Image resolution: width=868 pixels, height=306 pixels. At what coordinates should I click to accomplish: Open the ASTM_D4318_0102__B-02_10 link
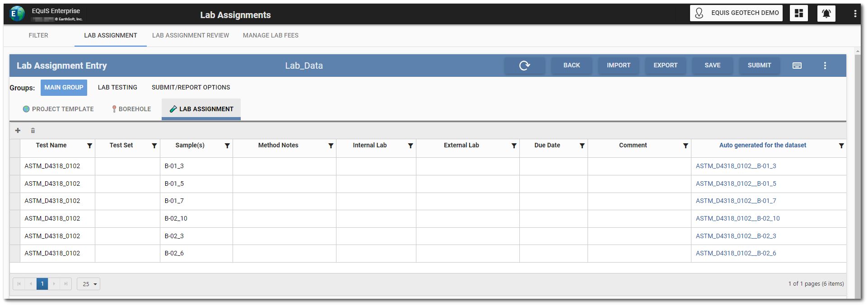tap(737, 218)
